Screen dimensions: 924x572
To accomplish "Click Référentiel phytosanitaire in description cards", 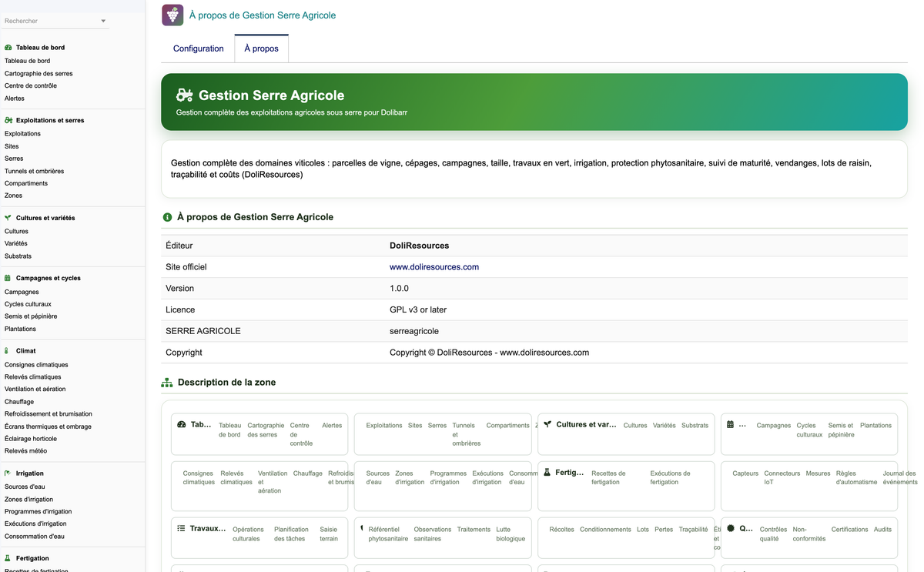I will [x=388, y=534].
